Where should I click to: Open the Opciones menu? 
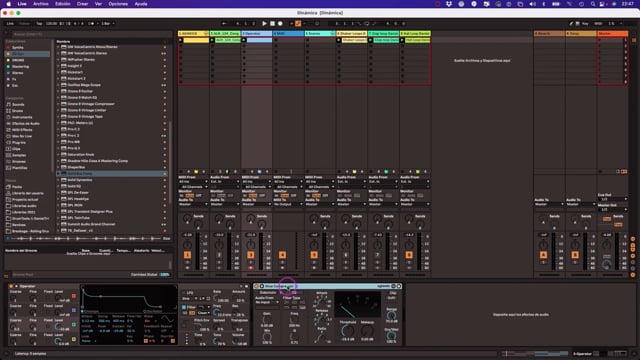(x=118, y=4)
